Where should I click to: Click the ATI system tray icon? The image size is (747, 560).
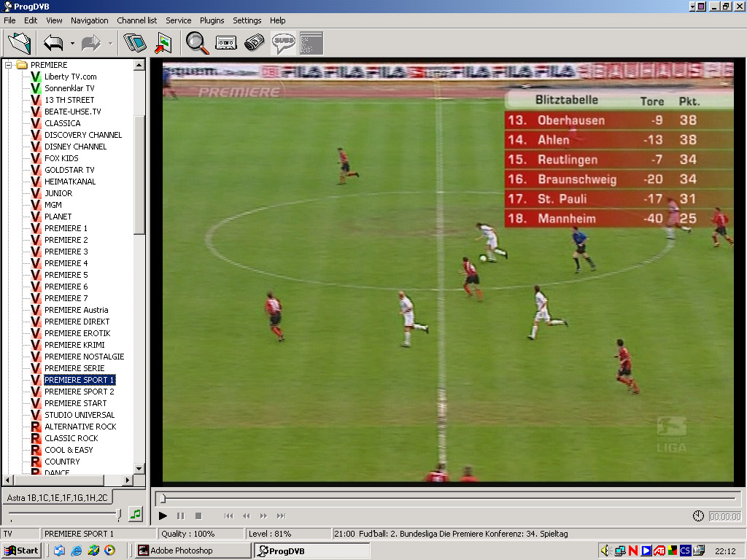[x=659, y=551]
